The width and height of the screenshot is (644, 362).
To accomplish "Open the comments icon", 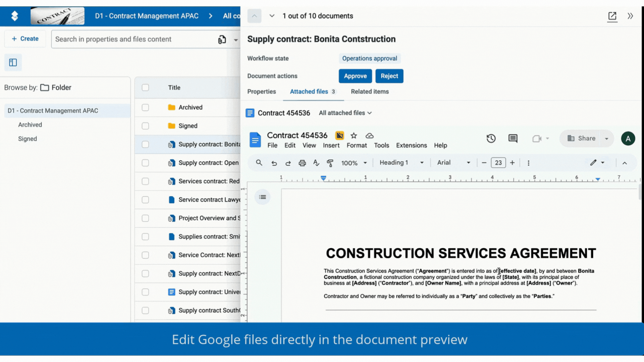I will click(513, 138).
